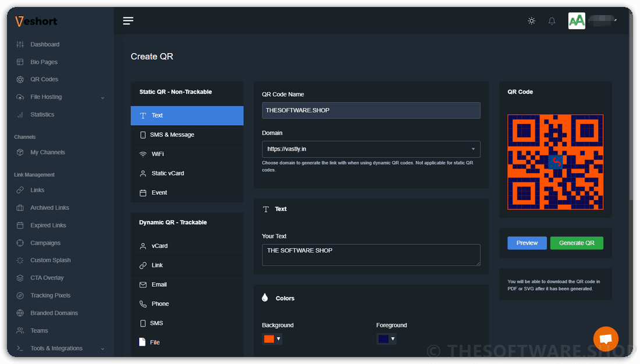Click the Preview button

(527, 243)
